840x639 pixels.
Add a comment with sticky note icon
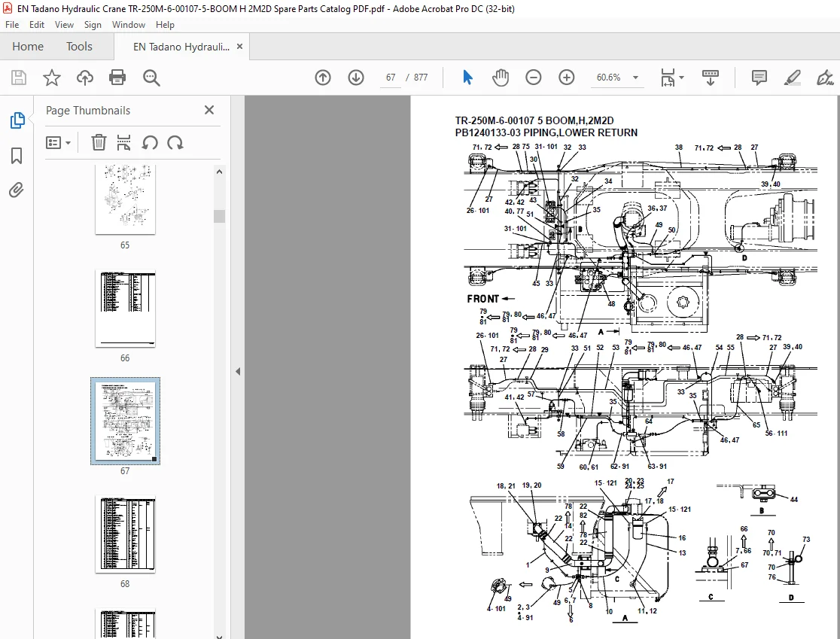[x=759, y=78]
